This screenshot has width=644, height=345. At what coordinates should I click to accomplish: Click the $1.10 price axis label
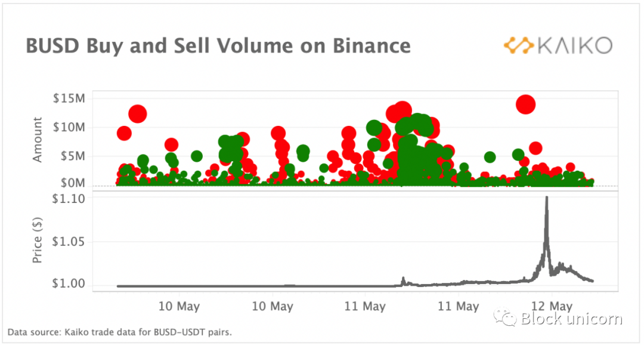tap(70, 199)
